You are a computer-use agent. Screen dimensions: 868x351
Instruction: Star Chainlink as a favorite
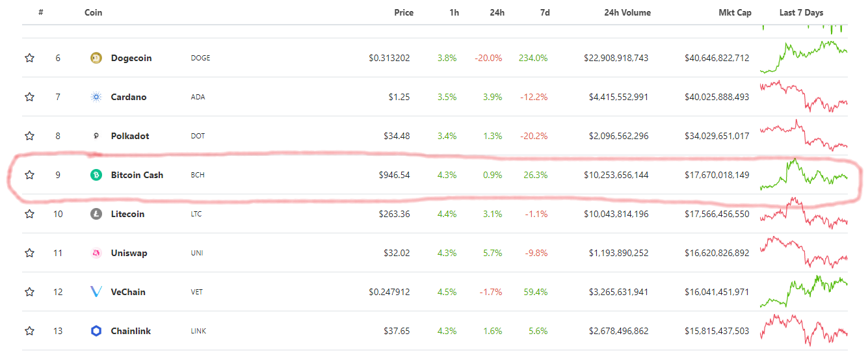(x=29, y=331)
